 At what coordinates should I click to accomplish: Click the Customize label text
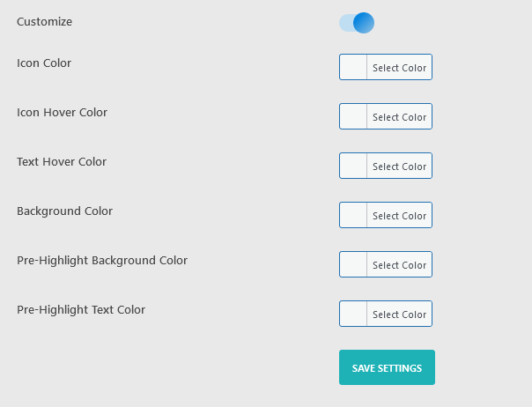(45, 21)
